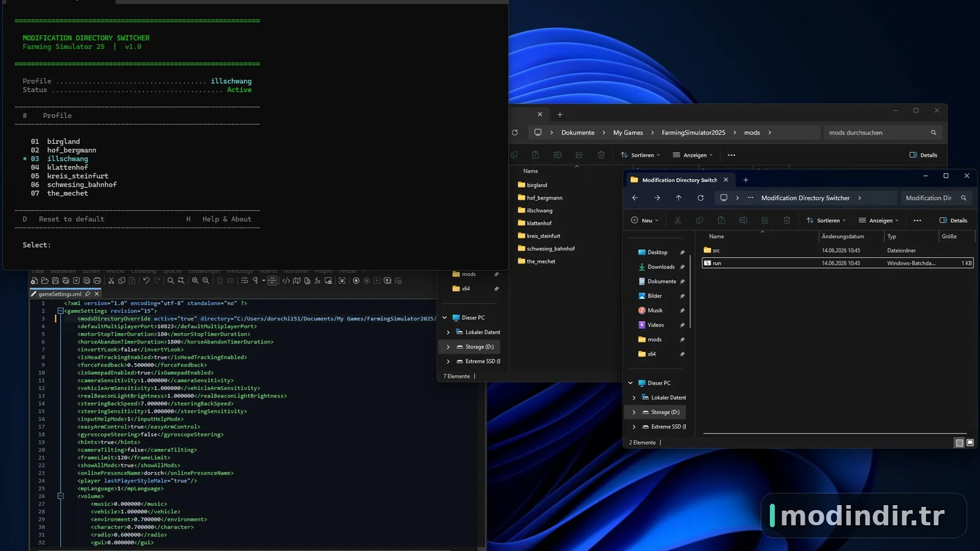The height and width of the screenshot is (551, 980).
Task: Start macro recording in Notepad++
Action: [x=356, y=280]
